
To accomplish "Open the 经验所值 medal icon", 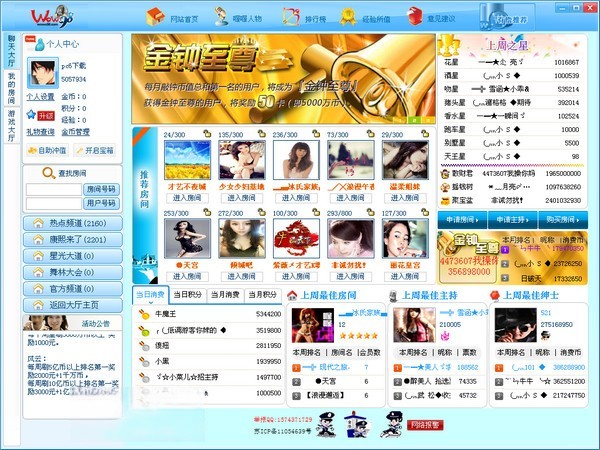I will (348, 16).
